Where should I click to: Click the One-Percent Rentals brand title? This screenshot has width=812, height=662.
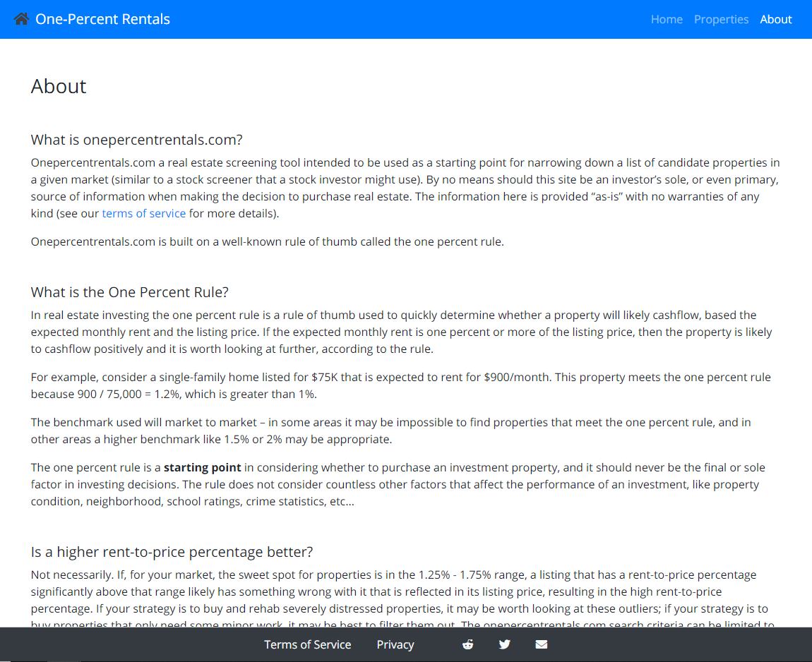click(x=102, y=19)
